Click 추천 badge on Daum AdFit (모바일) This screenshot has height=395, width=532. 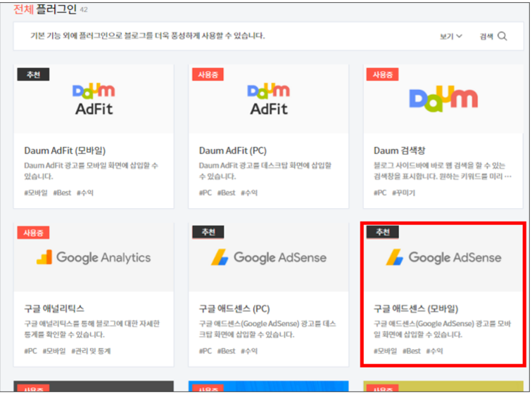(33, 75)
